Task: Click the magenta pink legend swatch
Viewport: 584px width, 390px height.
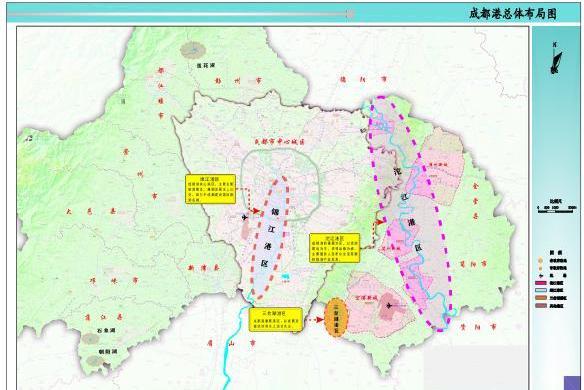Action: 541,283
